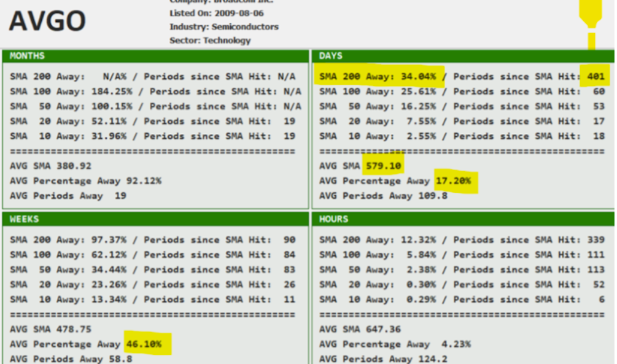
Task: Click the HOURS SMA 20 periods value 52
Action: (599, 285)
